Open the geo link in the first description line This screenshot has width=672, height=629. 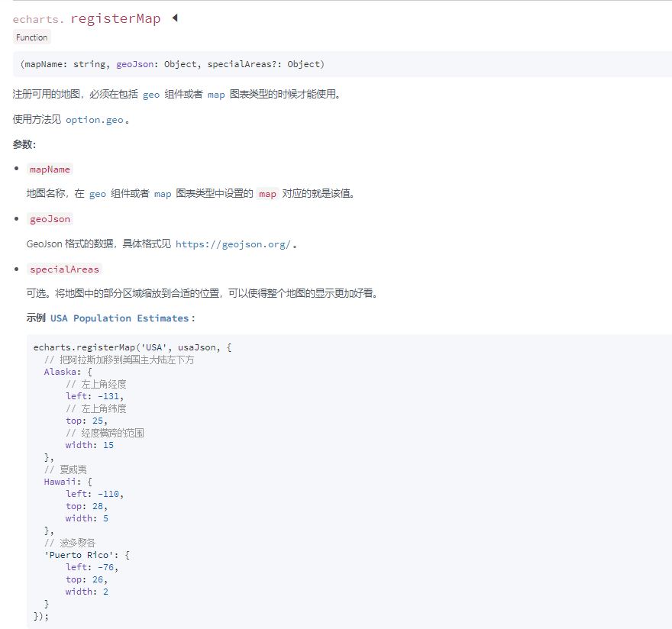coord(151,95)
